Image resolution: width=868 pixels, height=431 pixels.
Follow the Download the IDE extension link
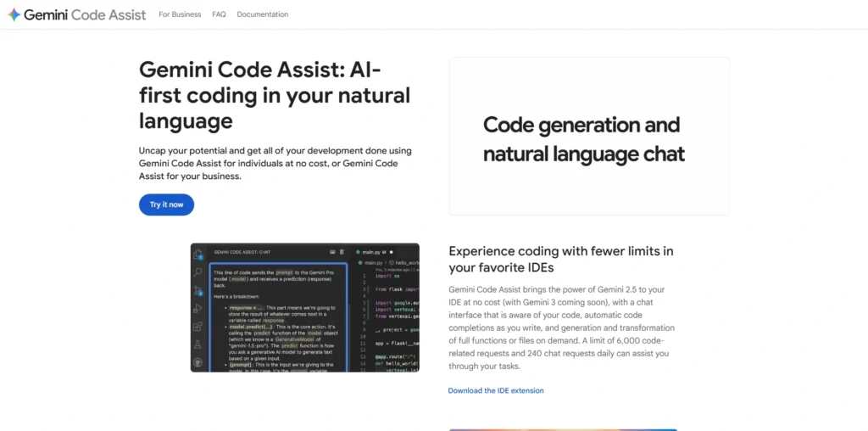[496, 390]
